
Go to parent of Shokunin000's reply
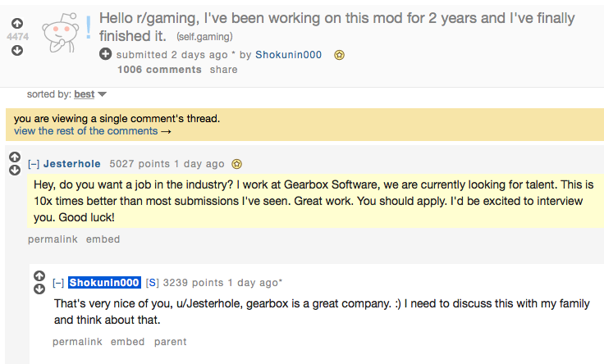coord(170,342)
